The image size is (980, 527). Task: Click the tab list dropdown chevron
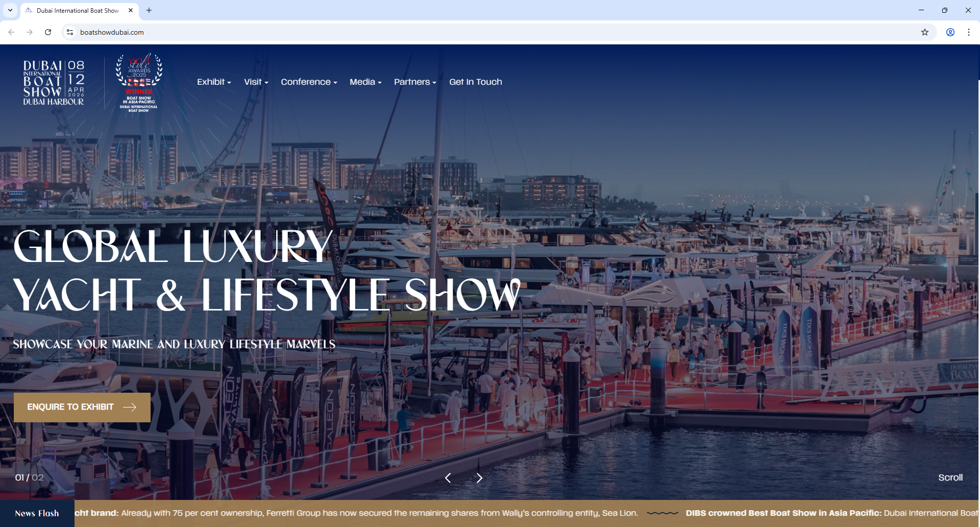point(9,10)
